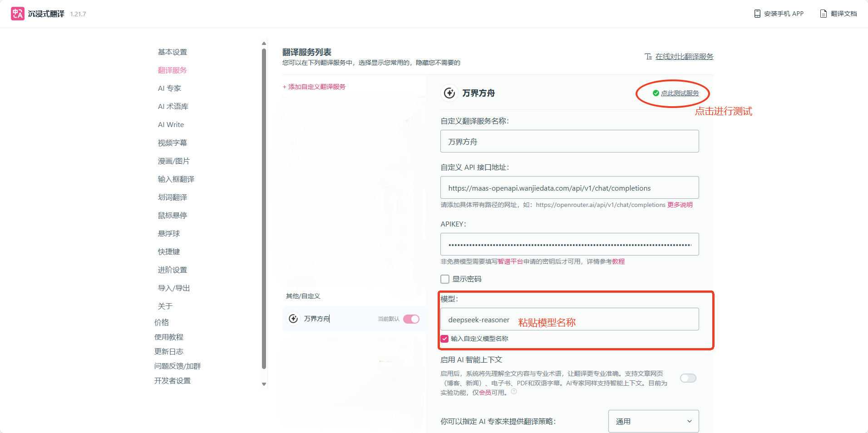Open the 通用 AI expert dropdown
The image size is (868, 433).
(x=653, y=421)
